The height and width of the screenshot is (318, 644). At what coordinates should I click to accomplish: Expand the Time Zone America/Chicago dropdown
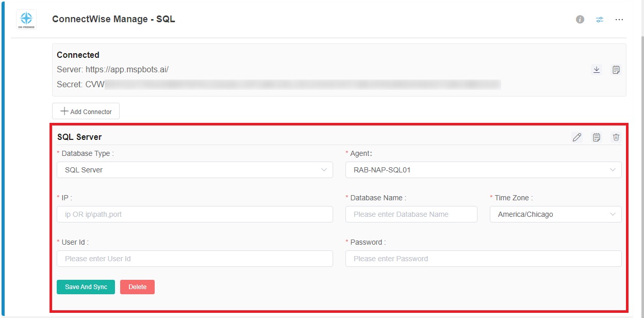tap(555, 214)
